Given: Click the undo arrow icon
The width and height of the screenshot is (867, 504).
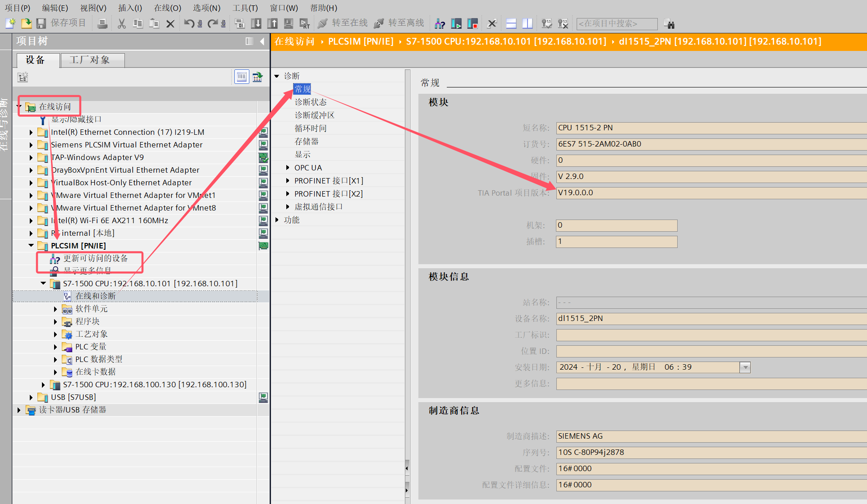Looking at the screenshot, I should [x=189, y=23].
